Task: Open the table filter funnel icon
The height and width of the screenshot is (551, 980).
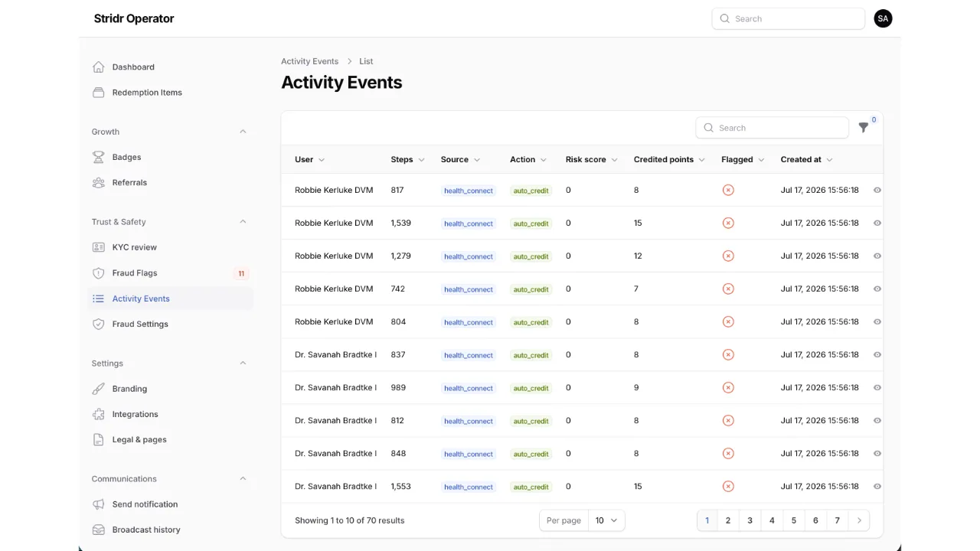Action: [x=864, y=128]
